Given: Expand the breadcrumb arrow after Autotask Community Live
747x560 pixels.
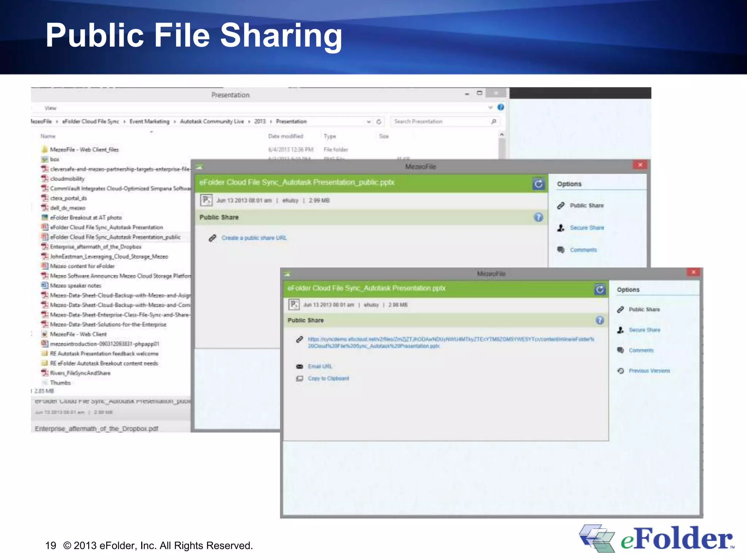Looking at the screenshot, I should click(249, 122).
